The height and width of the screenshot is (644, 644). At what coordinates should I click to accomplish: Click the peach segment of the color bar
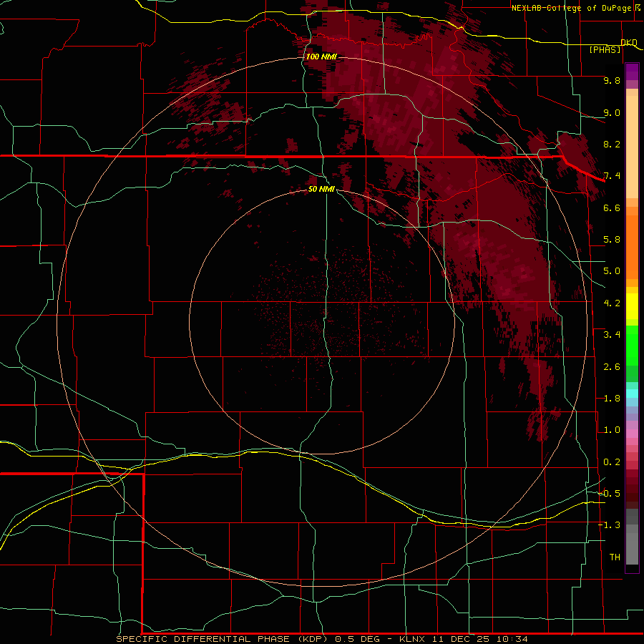pos(632,147)
